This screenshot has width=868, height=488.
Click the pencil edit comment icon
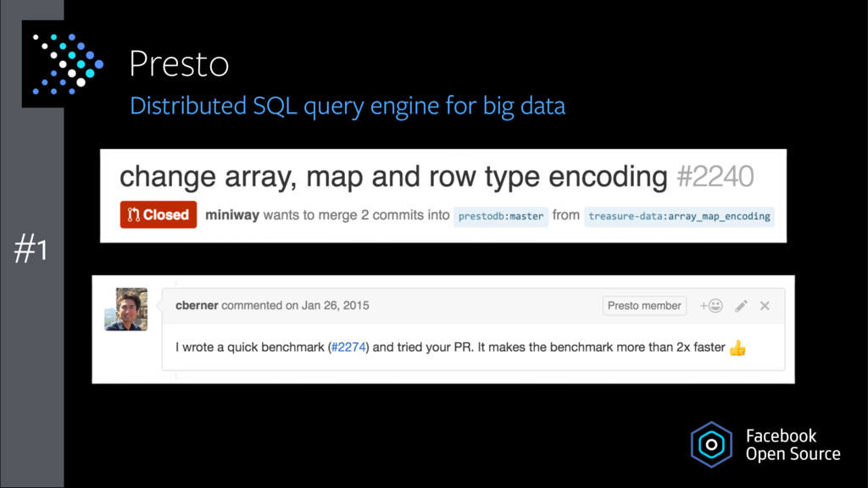(x=741, y=305)
